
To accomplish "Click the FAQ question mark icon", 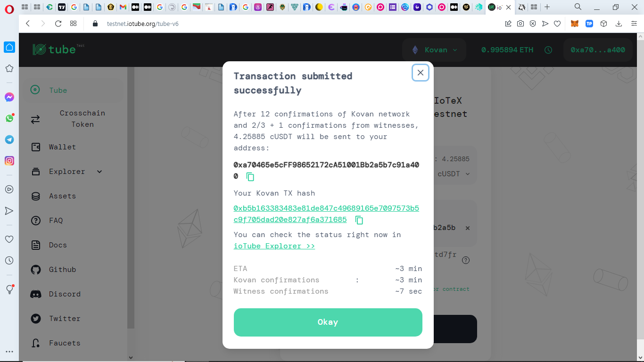I will pyautogui.click(x=36, y=221).
